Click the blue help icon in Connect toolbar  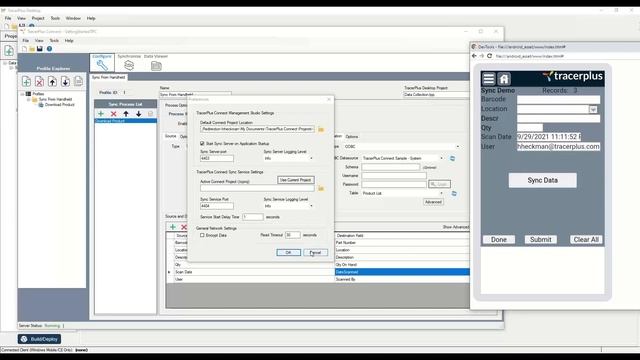[x=49, y=49]
